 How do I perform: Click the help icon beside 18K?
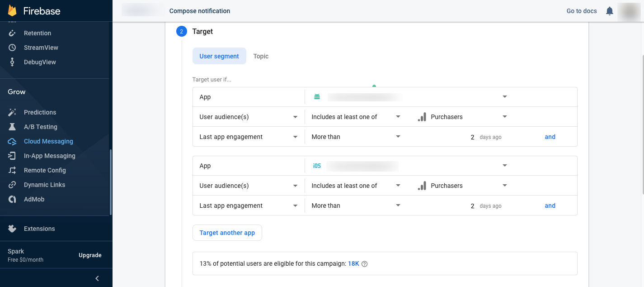coord(365,264)
